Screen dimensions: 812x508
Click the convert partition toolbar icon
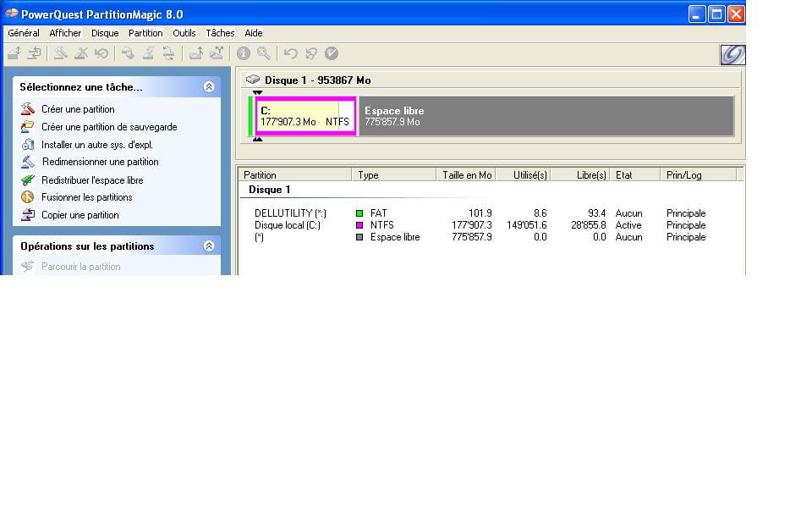[x=168, y=52]
